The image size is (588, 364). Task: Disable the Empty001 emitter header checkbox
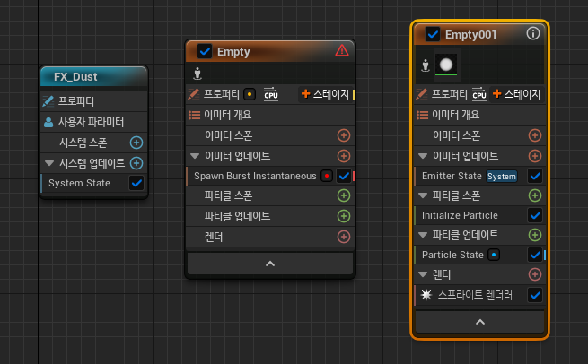pos(433,34)
